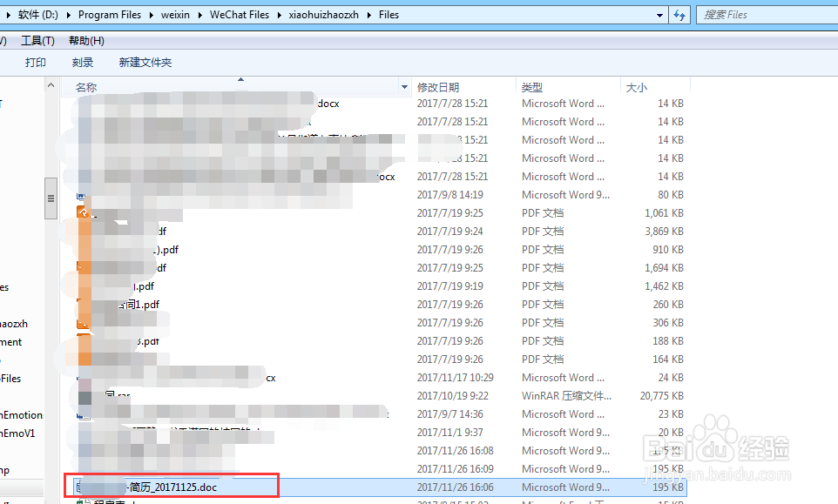Screen dimensions: 838x504
Task: Select the PDF row sized 306 KB
Action: coord(380,322)
